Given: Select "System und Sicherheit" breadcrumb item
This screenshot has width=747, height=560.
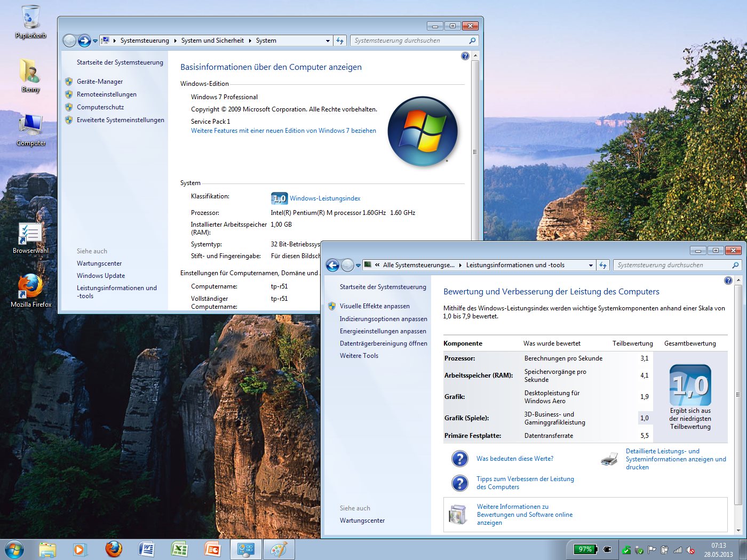Looking at the screenshot, I should coord(212,41).
